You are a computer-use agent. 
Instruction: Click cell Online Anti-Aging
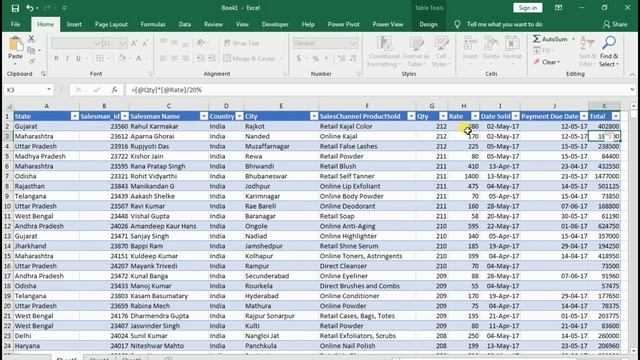[367, 226]
